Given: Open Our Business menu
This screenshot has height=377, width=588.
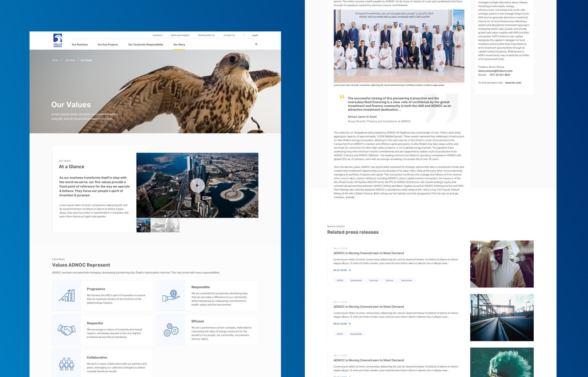Looking at the screenshot, I should point(80,45).
